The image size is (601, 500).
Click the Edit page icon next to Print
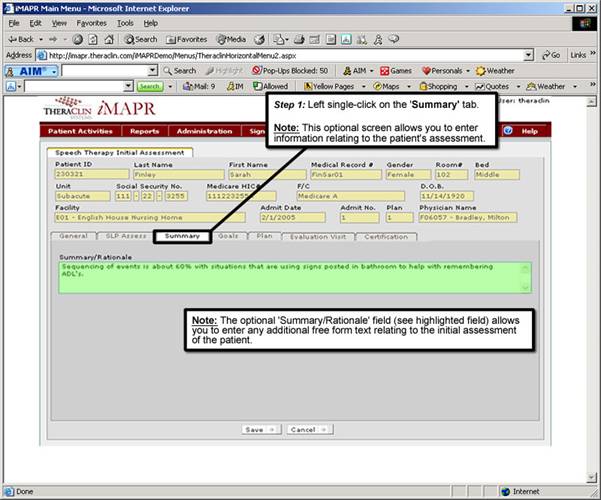(315, 39)
